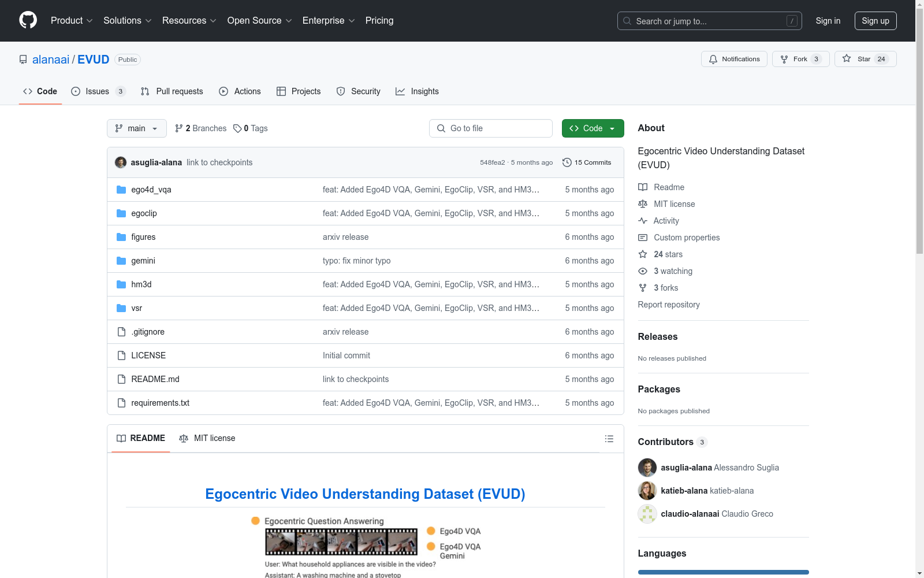Open MIT license link in About sidebar
The width and height of the screenshot is (924, 578).
pyautogui.click(x=666, y=204)
